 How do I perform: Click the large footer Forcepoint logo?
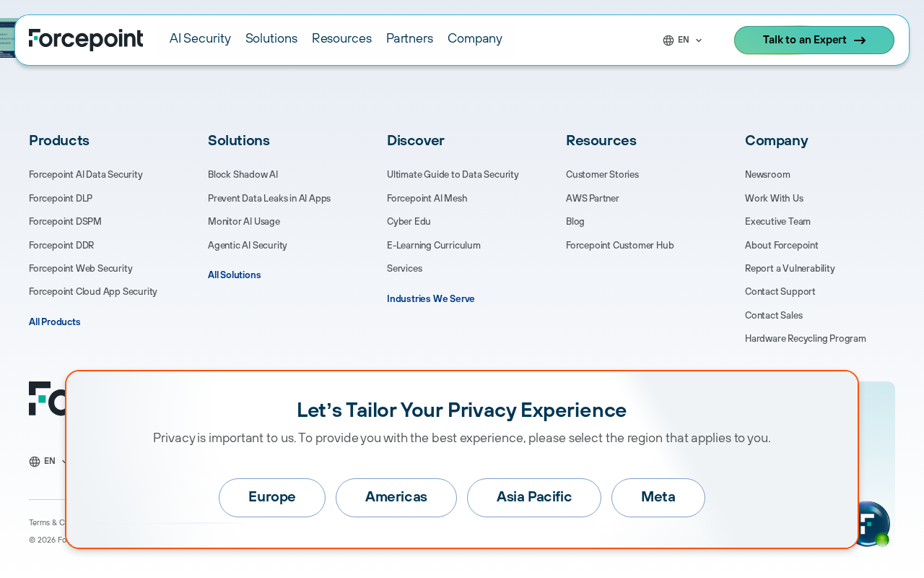coord(47,399)
